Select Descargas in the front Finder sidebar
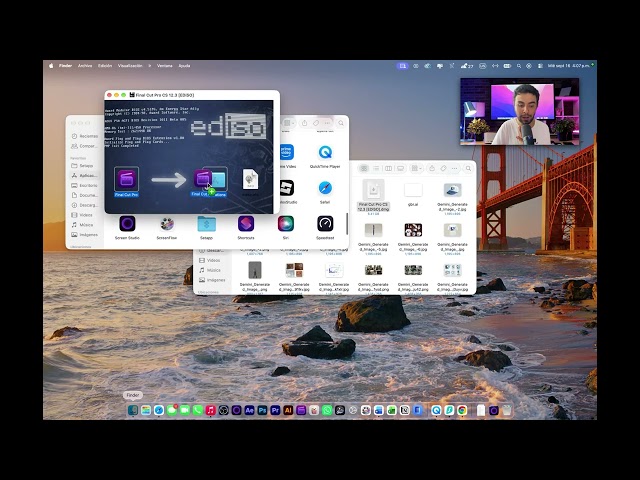Image resolution: width=640 pixels, height=480 pixels. [x=84, y=205]
